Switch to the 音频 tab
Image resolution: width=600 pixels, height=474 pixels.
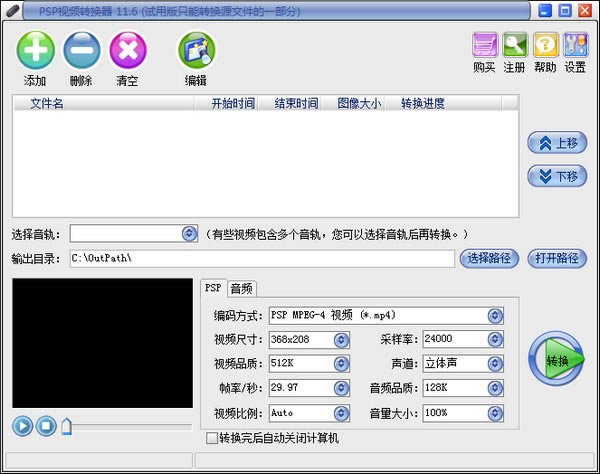pos(241,288)
